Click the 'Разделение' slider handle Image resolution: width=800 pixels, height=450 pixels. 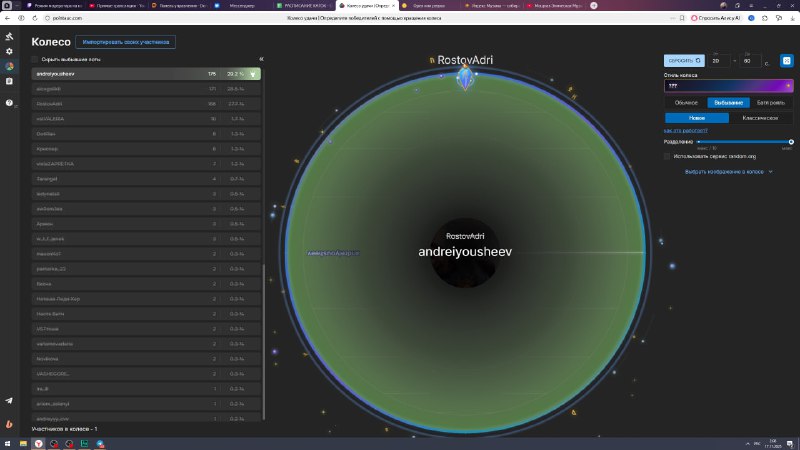(x=790, y=142)
